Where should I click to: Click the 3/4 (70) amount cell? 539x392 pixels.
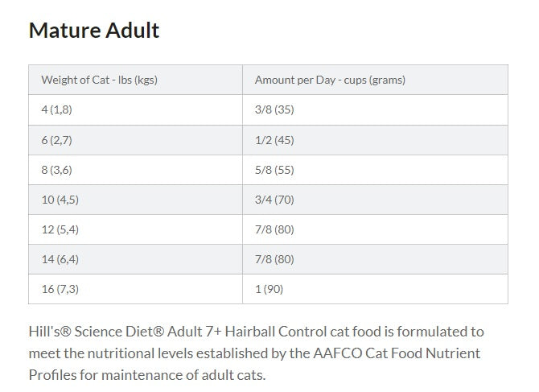375,200
